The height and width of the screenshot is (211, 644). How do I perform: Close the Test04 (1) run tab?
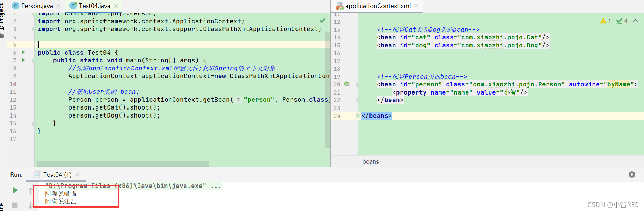(78, 174)
